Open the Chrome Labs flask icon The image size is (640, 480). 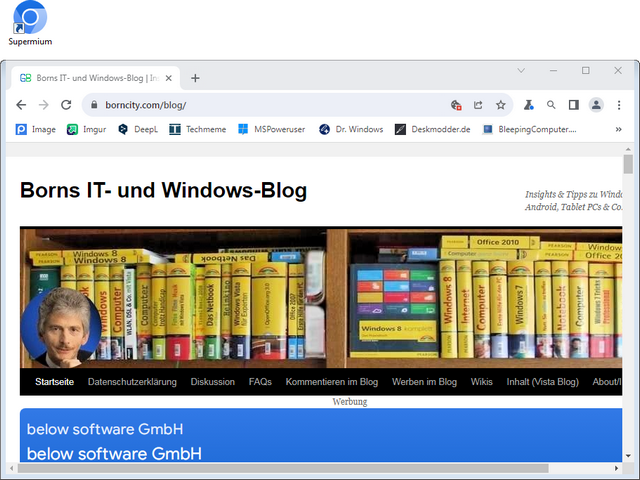(529, 105)
